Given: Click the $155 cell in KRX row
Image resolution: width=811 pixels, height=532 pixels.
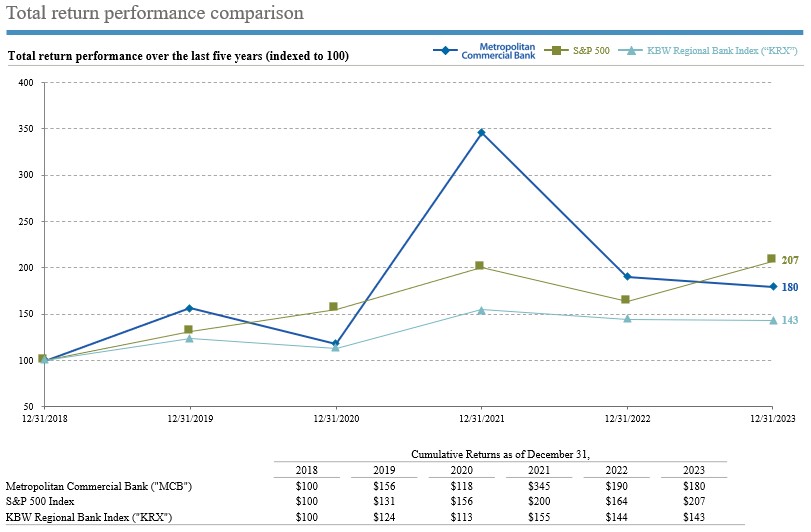Looking at the screenshot, I should point(539,517).
